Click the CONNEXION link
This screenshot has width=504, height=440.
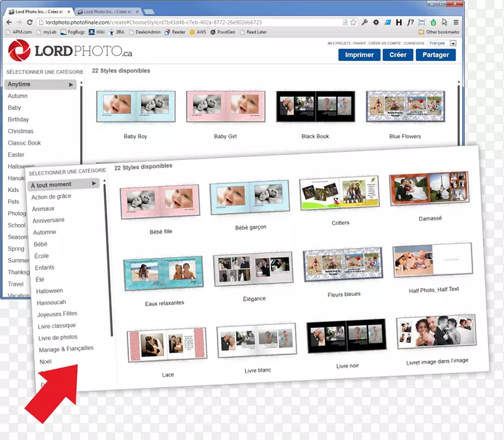pyautogui.click(x=414, y=43)
